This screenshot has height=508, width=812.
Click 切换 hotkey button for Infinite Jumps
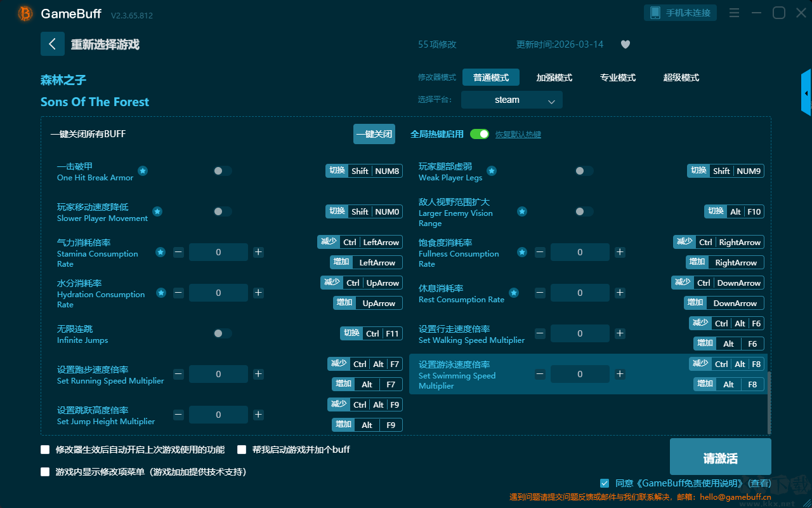[352, 333]
